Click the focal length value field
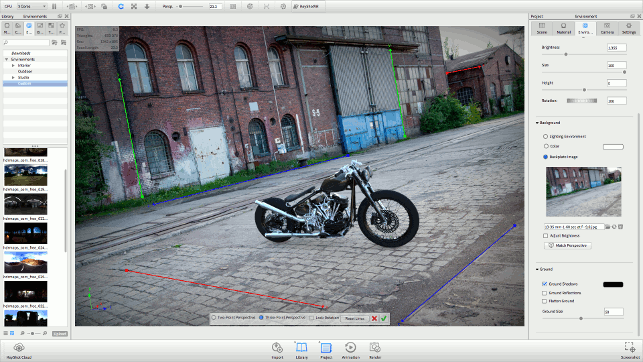 [215, 7]
